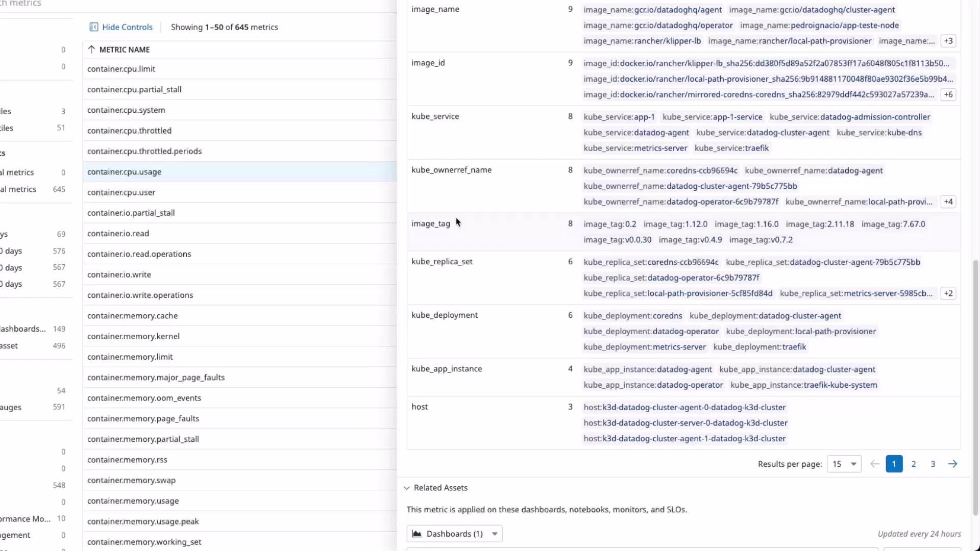Select container.cpu.limit metric row
This screenshot has height=551, width=980.
click(240, 69)
